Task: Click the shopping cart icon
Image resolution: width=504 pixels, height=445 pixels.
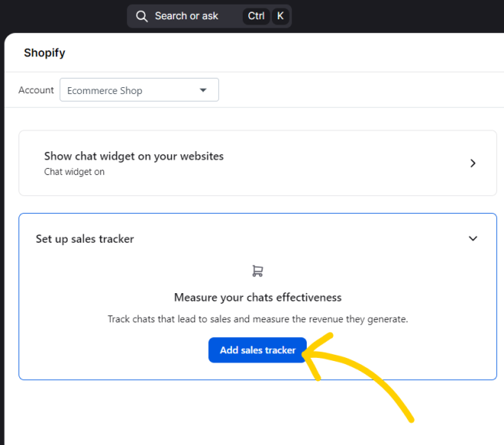Action: coord(257,271)
